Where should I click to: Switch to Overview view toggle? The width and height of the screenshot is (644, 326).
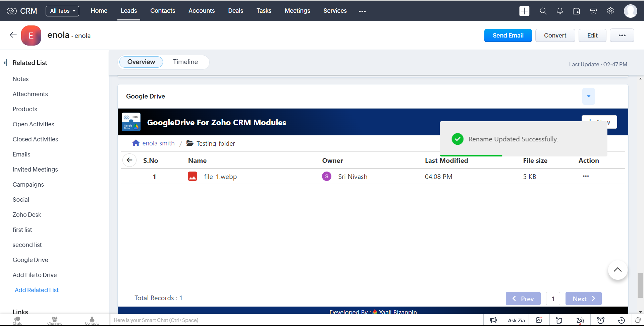pos(141,62)
